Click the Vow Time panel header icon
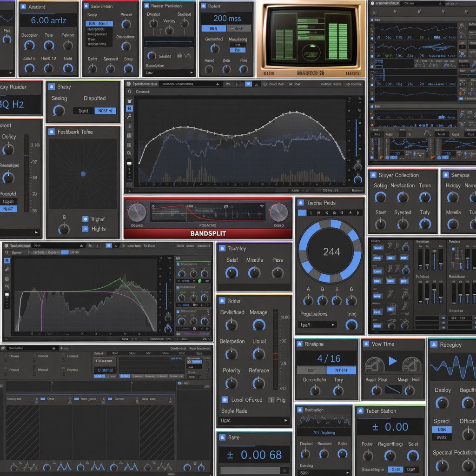The image size is (476, 476). 366,344
